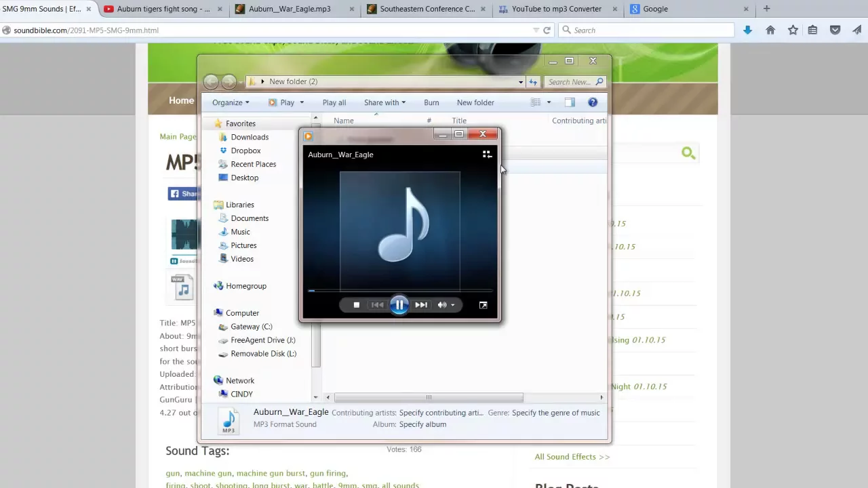Open the Videos library
Image resolution: width=868 pixels, height=488 pixels.
[x=242, y=259]
